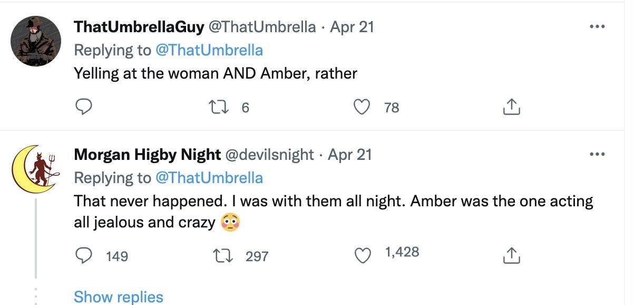Like the tweet with 78 likes
The image size is (644, 305).
(362, 108)
